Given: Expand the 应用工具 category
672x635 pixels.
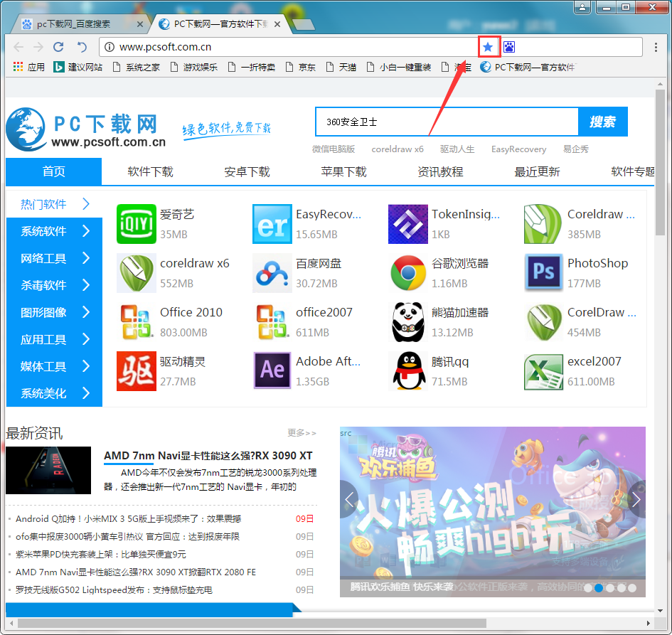Looking at the screenshot, I should point(55,339).
